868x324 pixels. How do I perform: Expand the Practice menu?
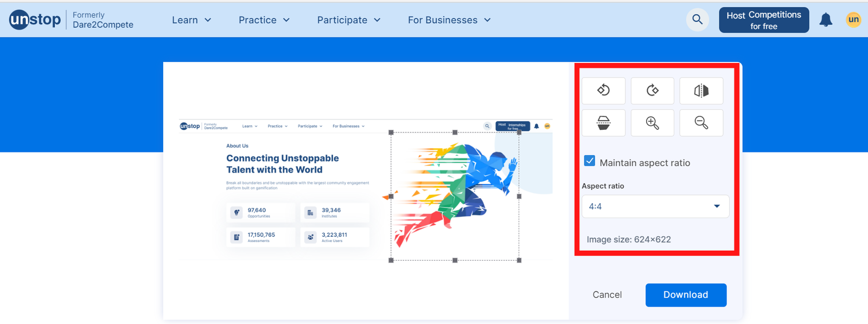tap(264, 20)
